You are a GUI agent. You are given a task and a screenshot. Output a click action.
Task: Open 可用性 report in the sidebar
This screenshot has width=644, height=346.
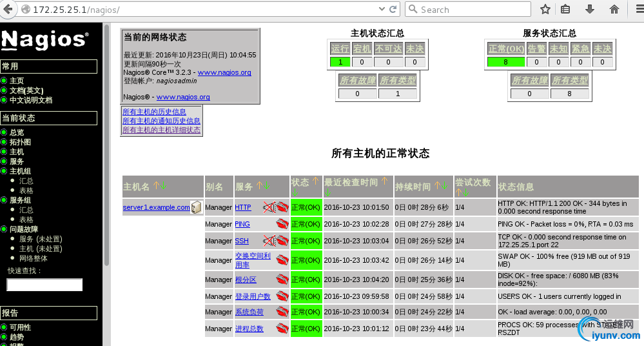20,327
